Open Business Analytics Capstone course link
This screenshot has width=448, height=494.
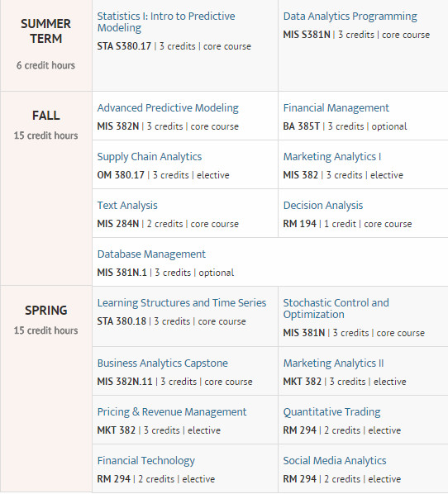click(162, 363)
